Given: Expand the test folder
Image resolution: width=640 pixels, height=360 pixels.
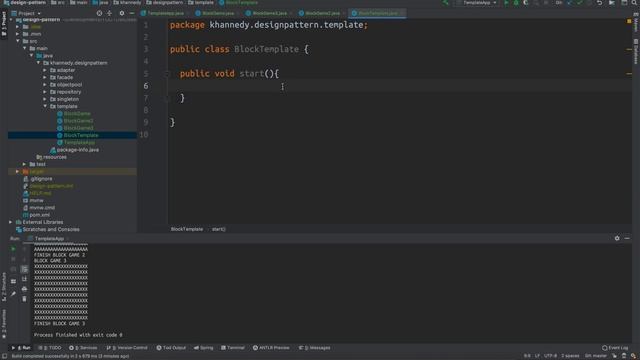Looking at the screenshot, I should 24,164.
